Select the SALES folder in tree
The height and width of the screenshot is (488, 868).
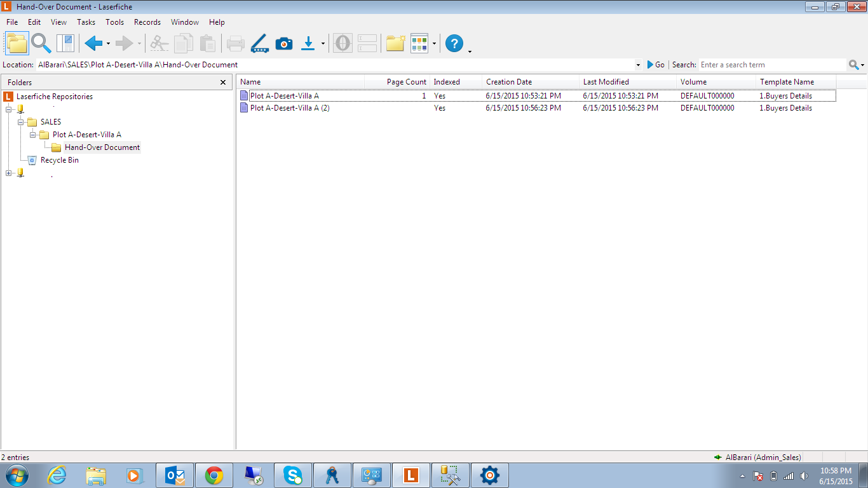(x=51, y=122)
